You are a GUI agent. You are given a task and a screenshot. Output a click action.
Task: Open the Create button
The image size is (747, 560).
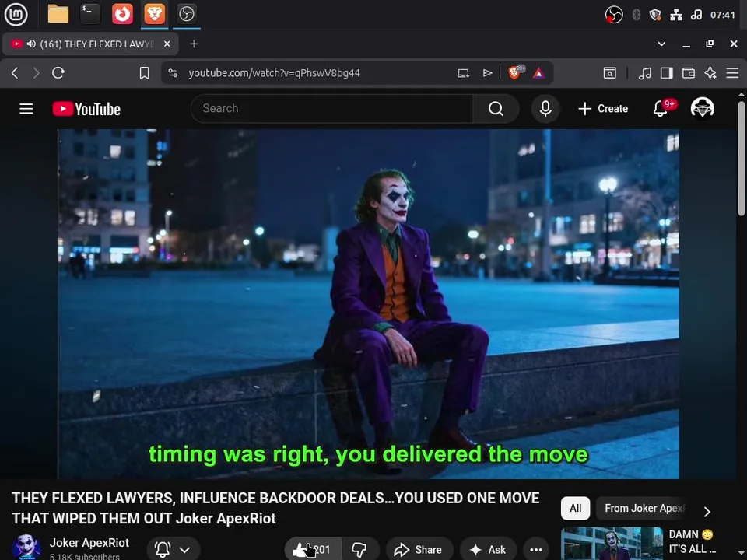click(x=603, y=109)
